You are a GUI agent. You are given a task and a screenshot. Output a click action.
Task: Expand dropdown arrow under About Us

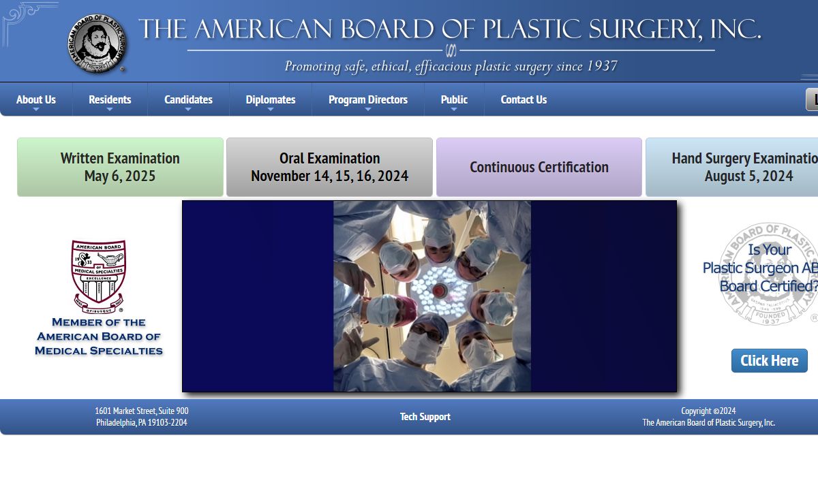(36, 110)
